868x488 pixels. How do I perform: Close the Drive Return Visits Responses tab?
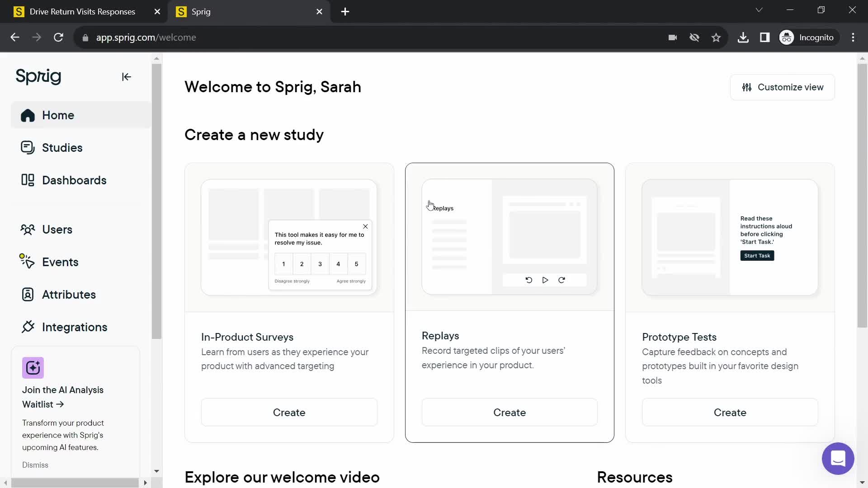(157, 12)
